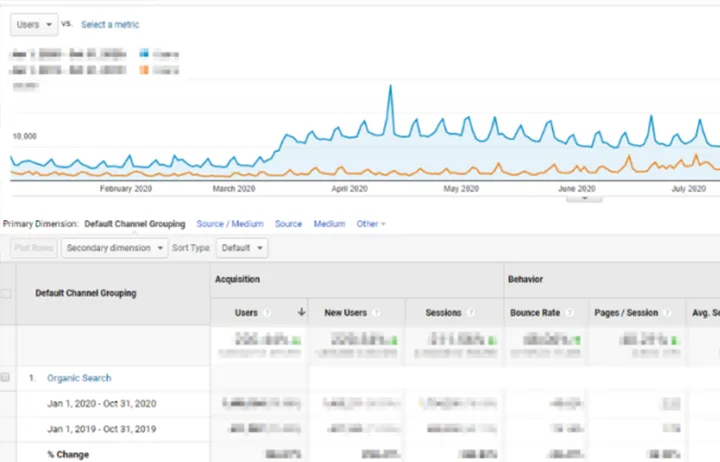Image resolution: width=720 pixels, height=462 pixels.
Task: Select Default Channel Grouping dimension
Action: 135,224
